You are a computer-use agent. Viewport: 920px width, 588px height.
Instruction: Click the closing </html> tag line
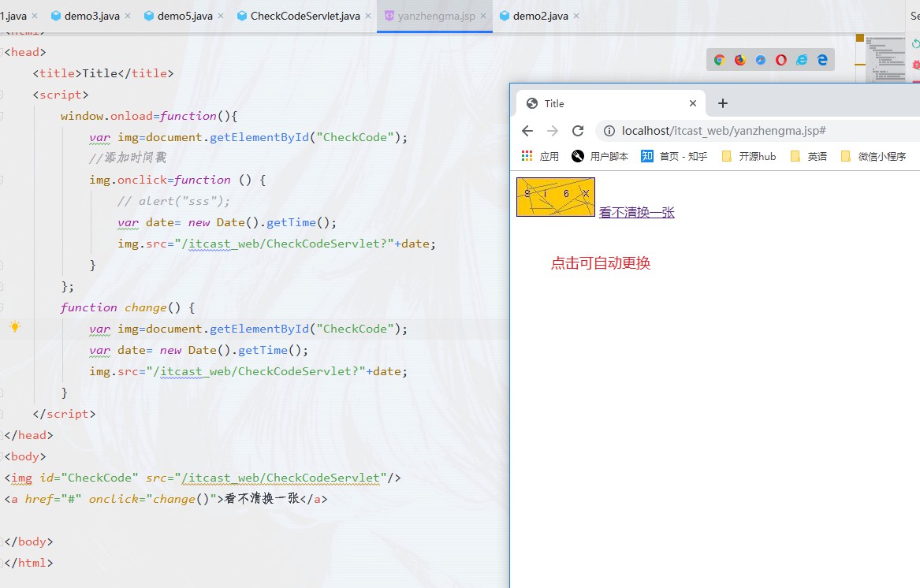pyautogui.click(x=28, y=563)
